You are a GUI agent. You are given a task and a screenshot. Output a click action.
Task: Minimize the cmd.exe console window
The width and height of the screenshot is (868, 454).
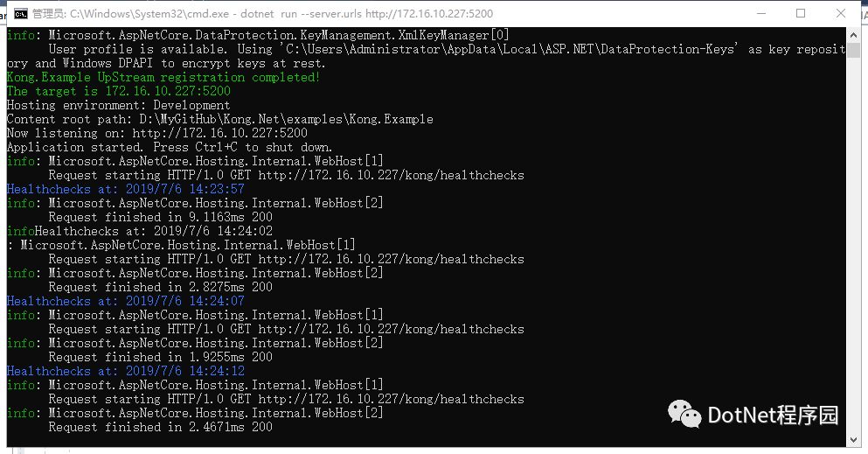[761, 13]
